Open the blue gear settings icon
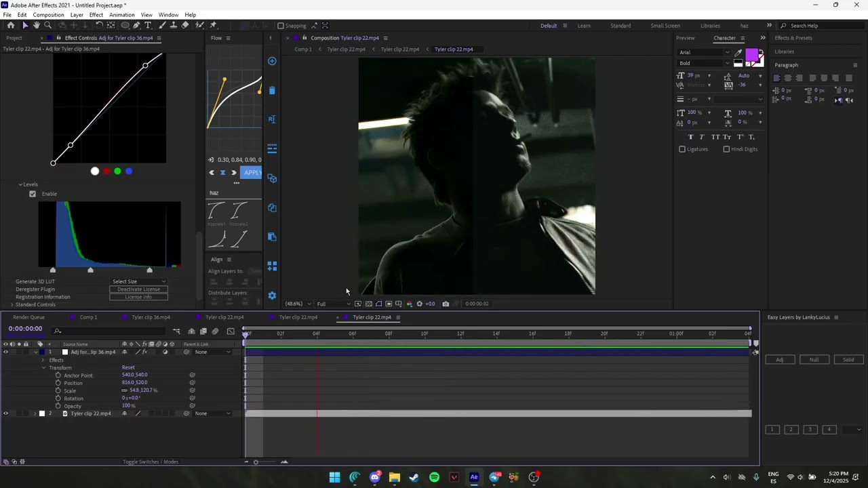Image resolution: width=868 pixels, height=488 pixels. point(272,296)
